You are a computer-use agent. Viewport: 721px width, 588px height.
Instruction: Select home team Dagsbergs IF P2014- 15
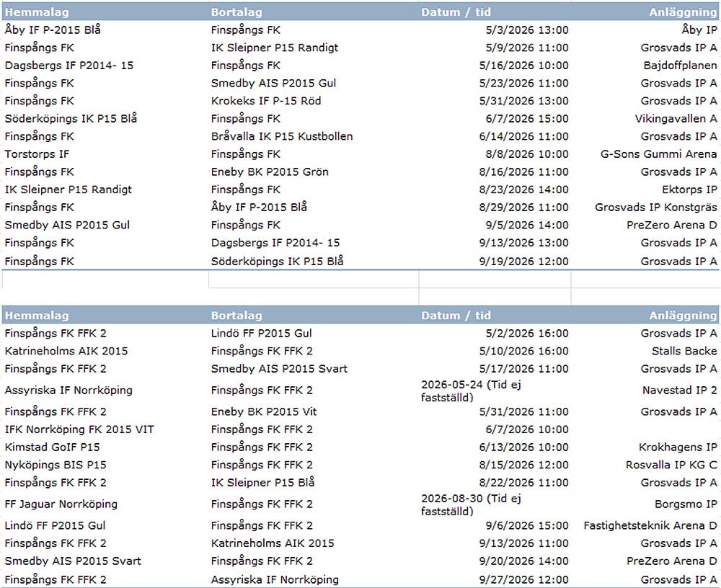click(x=69, y=66)
